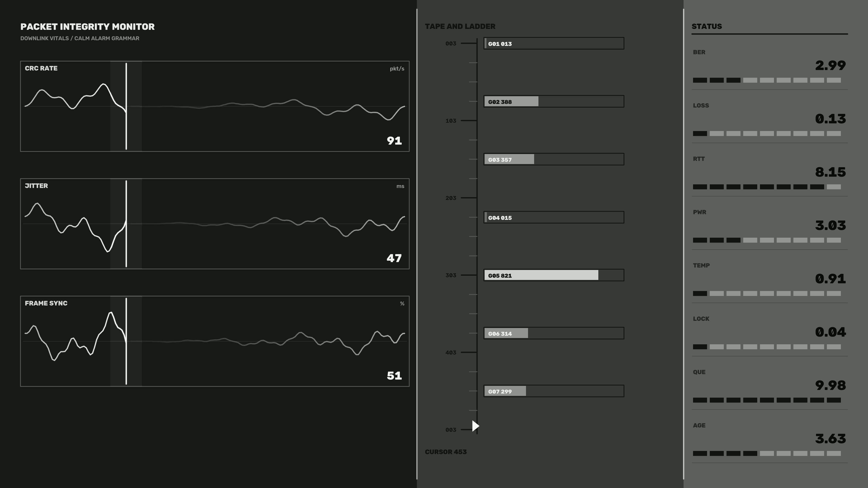The image size is (868, 488).
Task: Select the QUE segmented level bar
Action: 767,400
